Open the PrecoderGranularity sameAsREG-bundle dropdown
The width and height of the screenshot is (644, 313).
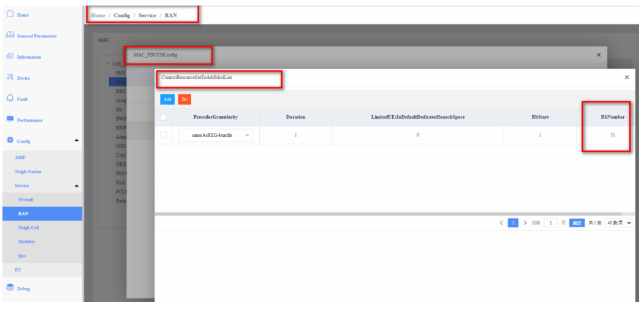(215, 136)
